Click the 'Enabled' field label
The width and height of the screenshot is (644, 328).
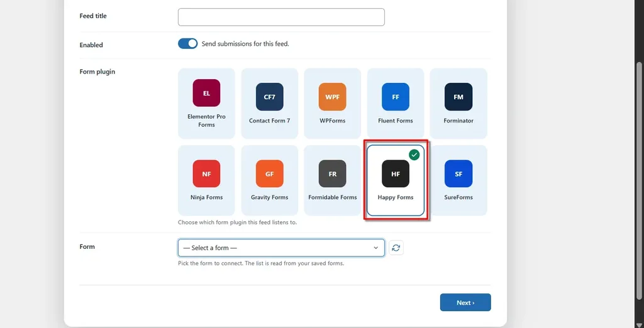point(91,45)
